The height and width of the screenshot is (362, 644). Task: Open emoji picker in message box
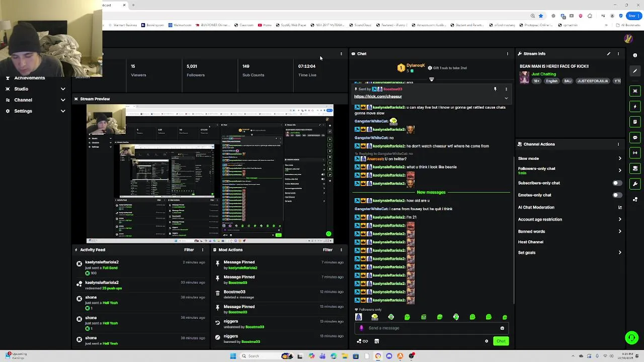(x=502, y=328)
